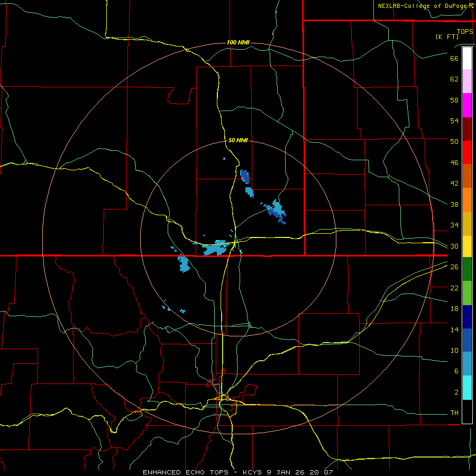This screenshot has height=476, width=476.
Task: Click the light blue legend swatch
Action: (x=467, y=364)
